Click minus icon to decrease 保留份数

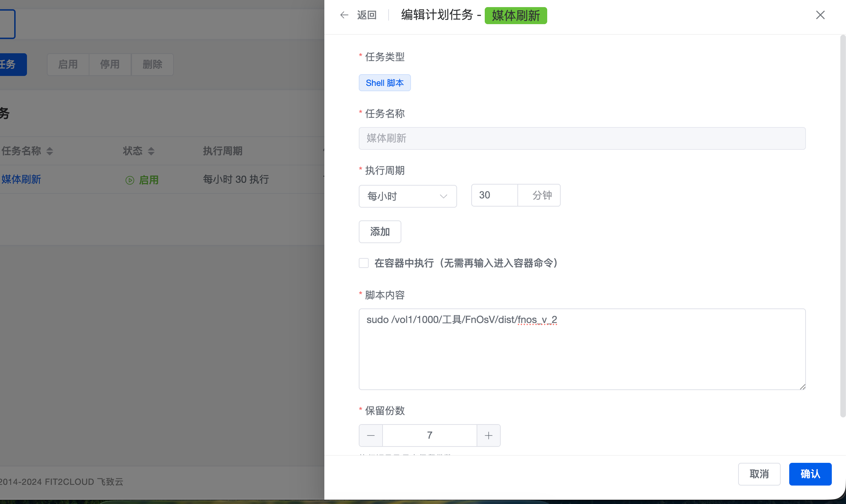point(370,435)
